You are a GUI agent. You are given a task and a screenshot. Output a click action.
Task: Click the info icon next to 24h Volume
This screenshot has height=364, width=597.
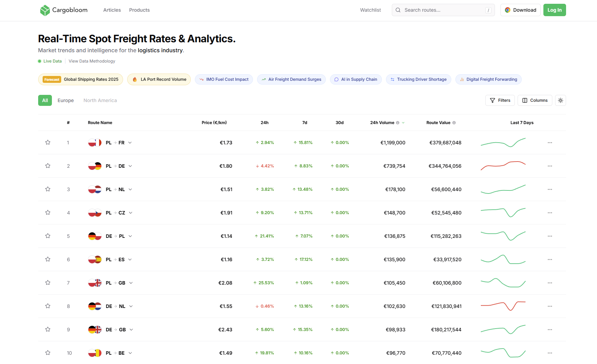(398, 123)
